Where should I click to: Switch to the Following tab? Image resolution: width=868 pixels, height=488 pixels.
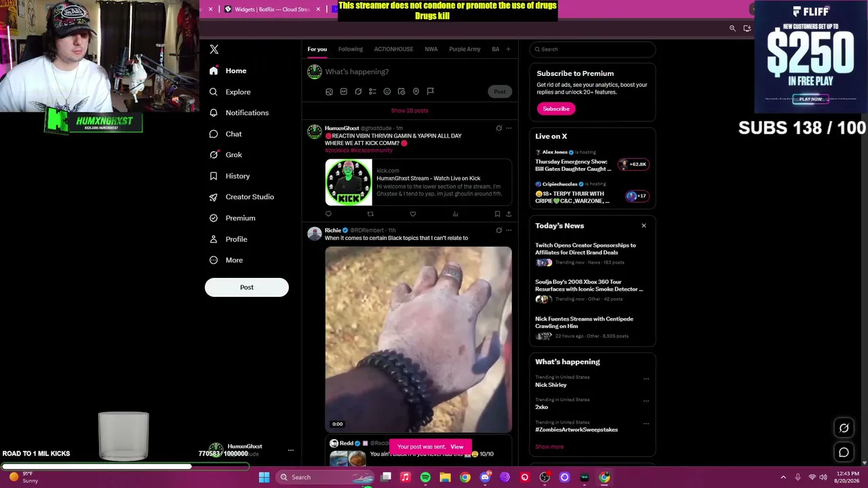pyautogui.click(x=351, y=49)
